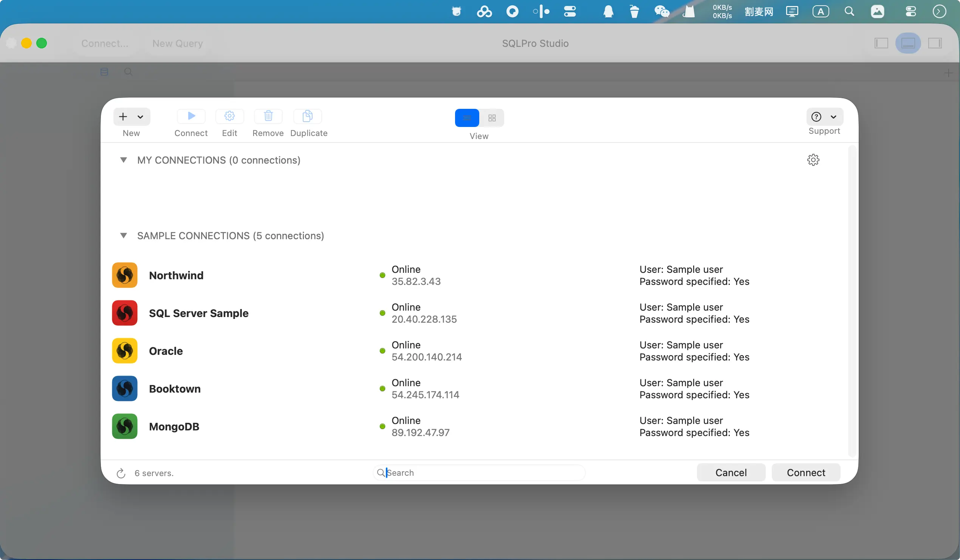The image size is (960, 560).
Task: Switch to list view mode
Action: tap(467, 118)
